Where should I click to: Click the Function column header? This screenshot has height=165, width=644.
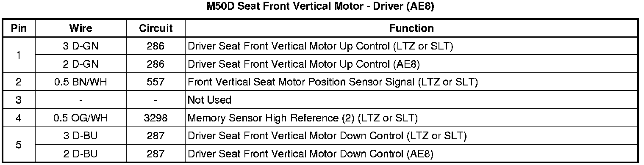click(411, 28)
